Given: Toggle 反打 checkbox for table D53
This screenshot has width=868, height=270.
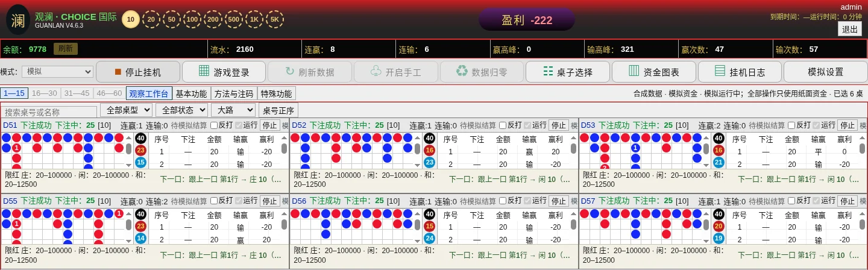Looking at the screenshot, I should coord(791,125).
